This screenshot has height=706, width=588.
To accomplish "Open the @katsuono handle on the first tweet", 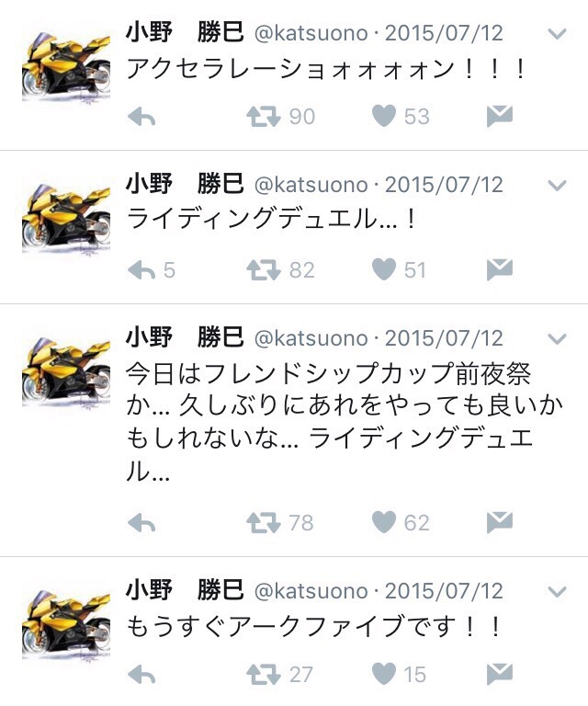I will coord(311,34).
